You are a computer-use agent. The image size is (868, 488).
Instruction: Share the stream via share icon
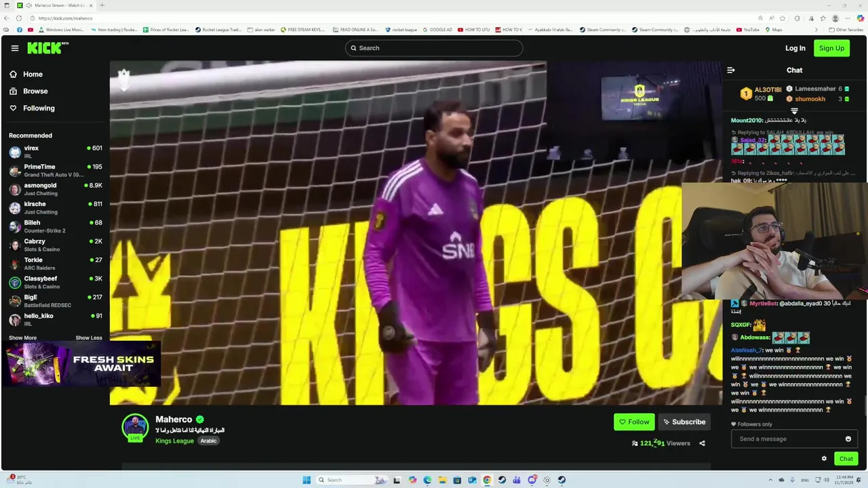tap(702, 443)
